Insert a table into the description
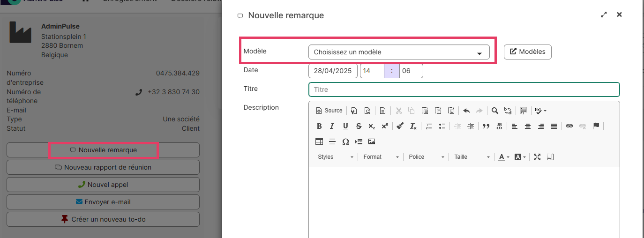The height and width of the screenshot is (238, 644). [319, 141]
